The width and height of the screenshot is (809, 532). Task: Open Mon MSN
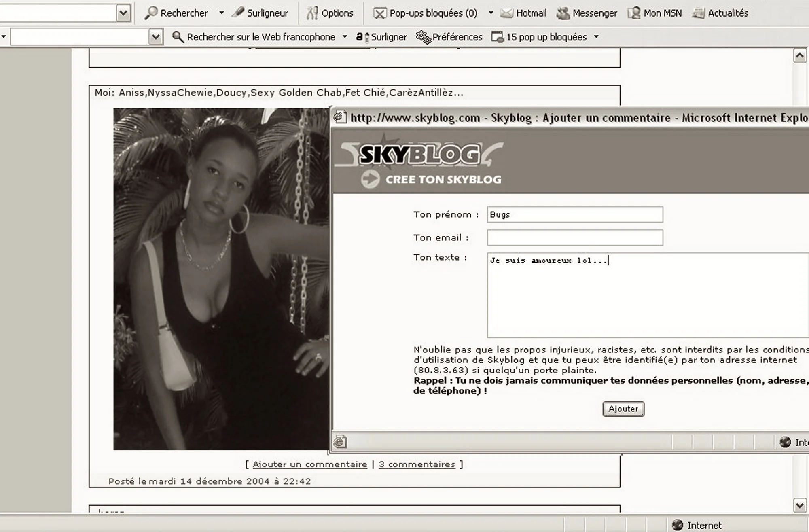pos(654,13)
